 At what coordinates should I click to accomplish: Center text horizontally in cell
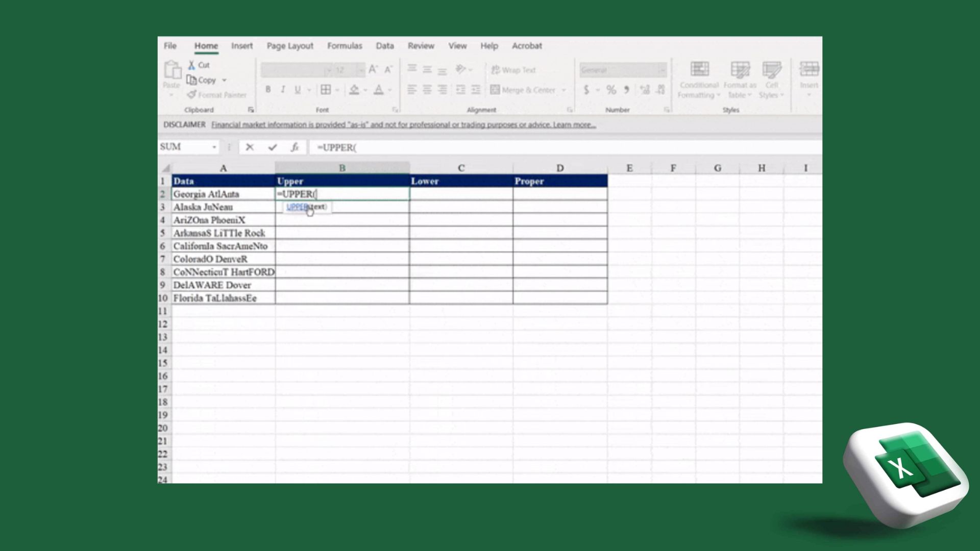[x=428, y=90]
